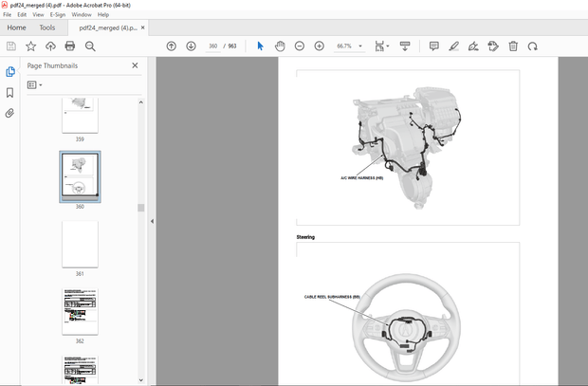Go to previous page arrow

point(172,46)
